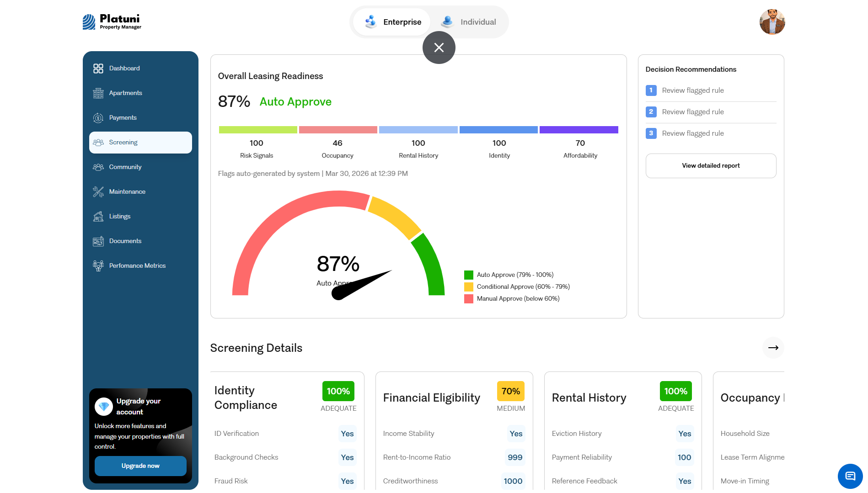The height and width of the screenshot is (493, 868).
Task: Click the Affordability purple score bar
Action: pos(579,130)
